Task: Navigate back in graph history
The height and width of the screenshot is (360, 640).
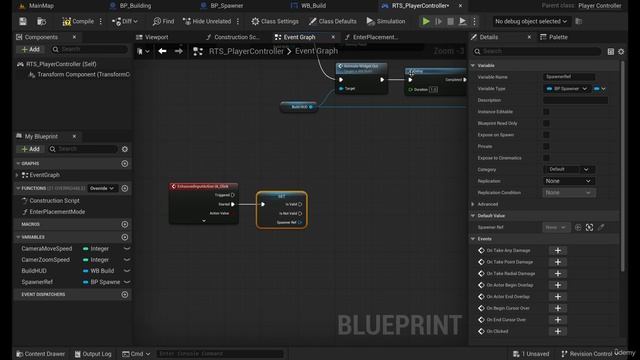Action: point(162,51)
